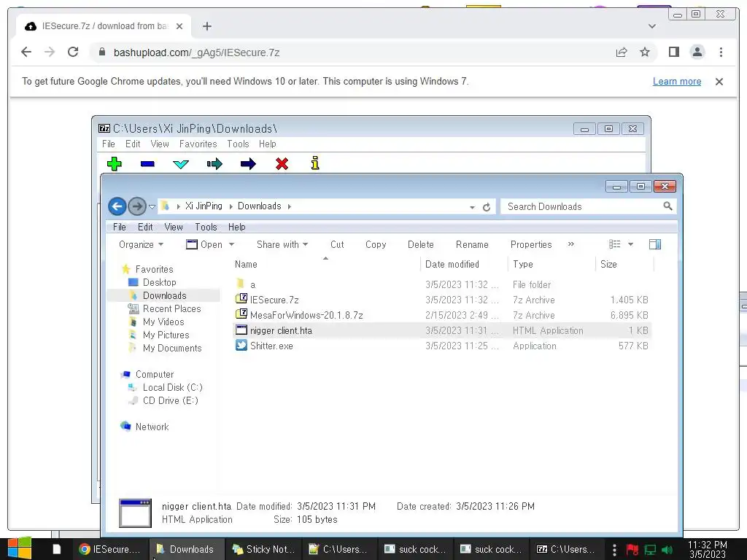
Task: Open a new Chrome tab with the plus button
Action: 206,26
